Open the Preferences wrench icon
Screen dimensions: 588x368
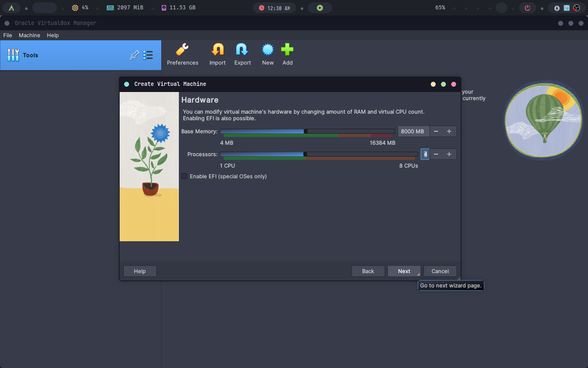tap(182, 50)
